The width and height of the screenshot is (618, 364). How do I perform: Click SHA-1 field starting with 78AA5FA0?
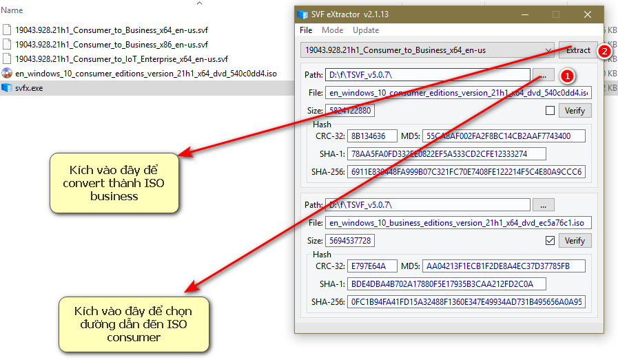pyautogui.click(x=446, y=154)
